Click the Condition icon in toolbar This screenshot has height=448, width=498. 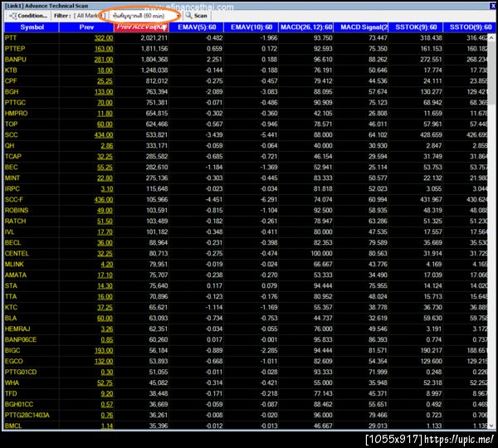tap(12, 16)
